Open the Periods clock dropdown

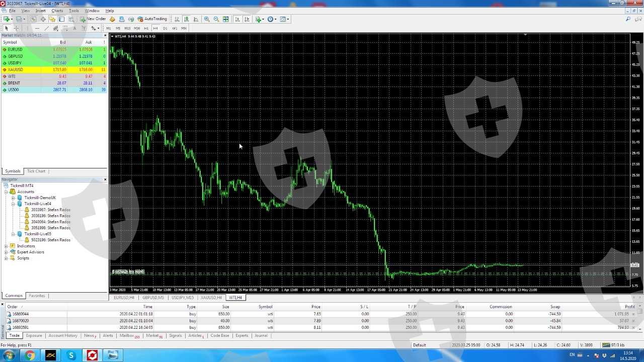272,19
